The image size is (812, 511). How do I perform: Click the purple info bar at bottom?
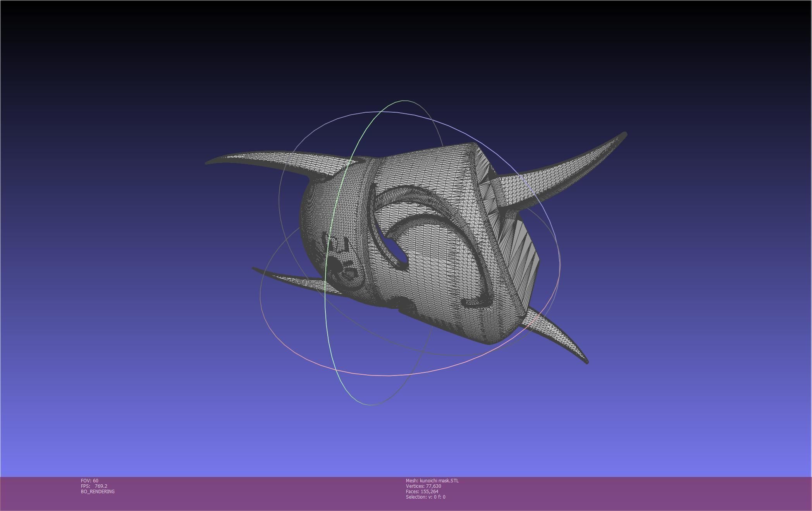[620, 494]
